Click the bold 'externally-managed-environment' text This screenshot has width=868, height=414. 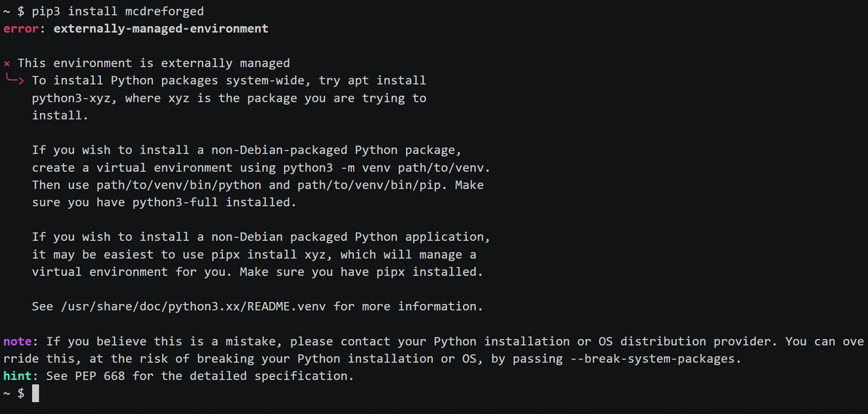161,28
